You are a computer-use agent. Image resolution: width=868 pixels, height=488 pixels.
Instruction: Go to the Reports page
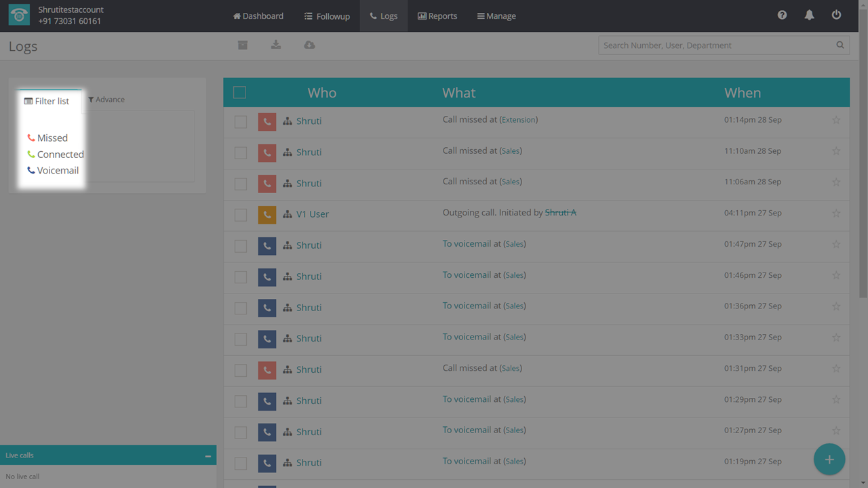[437, 16]
